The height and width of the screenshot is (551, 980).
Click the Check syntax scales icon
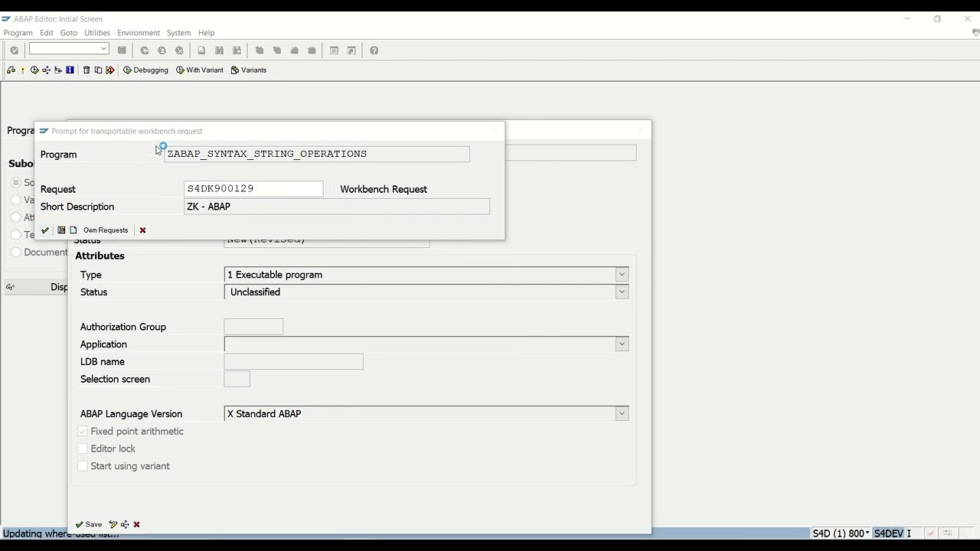(x=11, y=70)
